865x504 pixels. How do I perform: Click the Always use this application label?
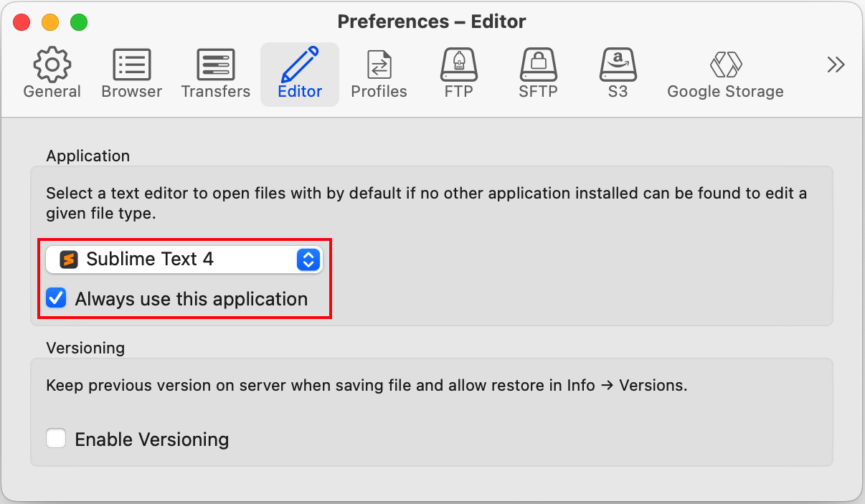(x=192, y=299)
